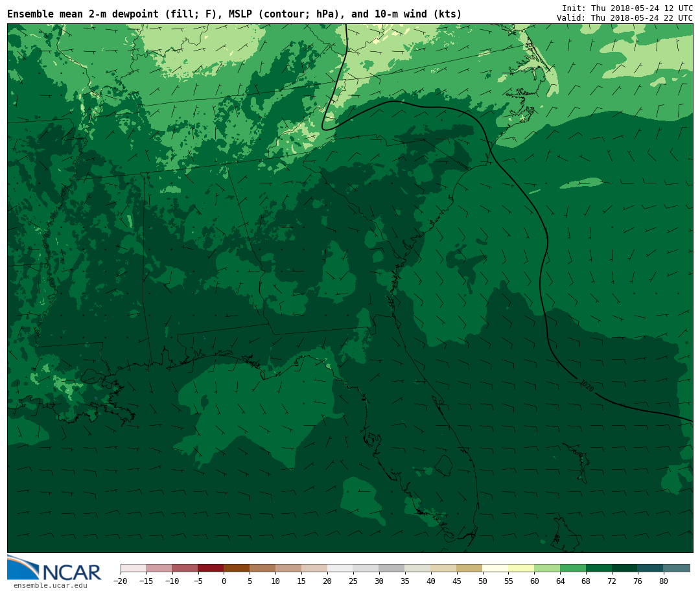Click the chart title about ensemble mean dewpoint
The width and height of the screenshot is (700, 593).
tap(235, 14)
